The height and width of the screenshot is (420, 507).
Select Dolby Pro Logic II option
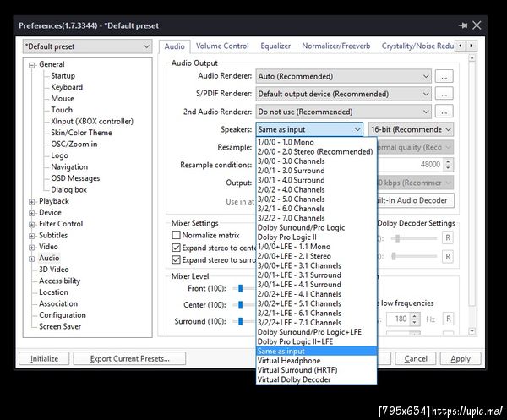316,237
